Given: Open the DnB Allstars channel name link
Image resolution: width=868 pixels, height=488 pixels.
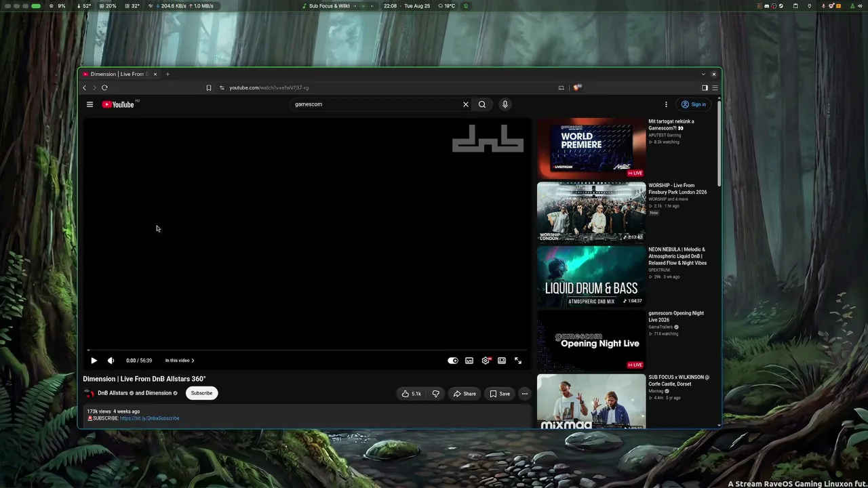Looking at the screenshot, I should (113, 393).
